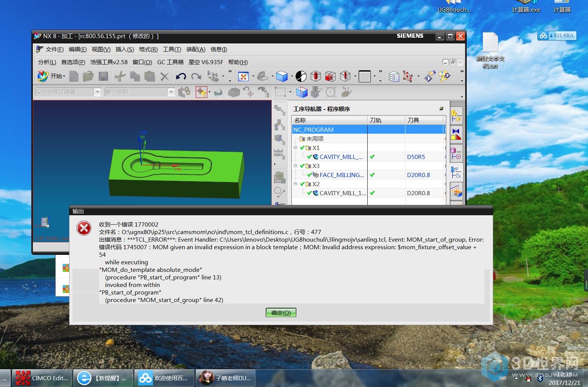Click the Copy icon in toolbar
This screenshot has width=588, height=387.
tap(135, 77)
